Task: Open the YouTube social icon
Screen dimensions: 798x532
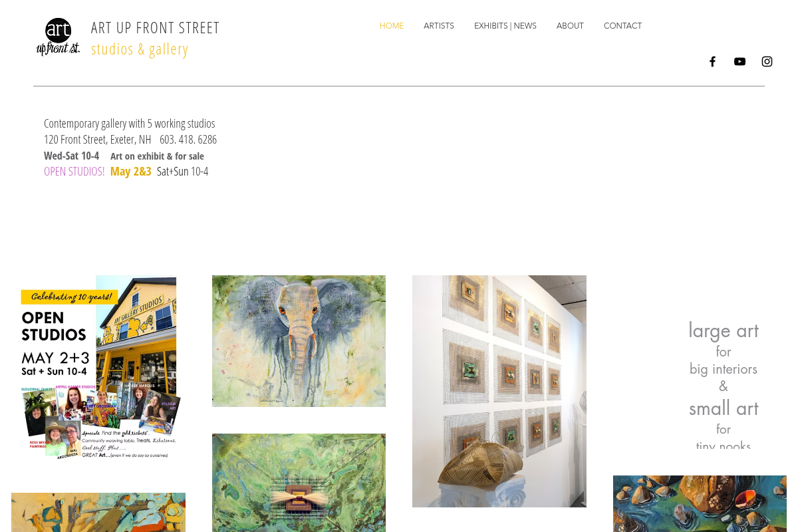Action: click(x=739, y=62)
